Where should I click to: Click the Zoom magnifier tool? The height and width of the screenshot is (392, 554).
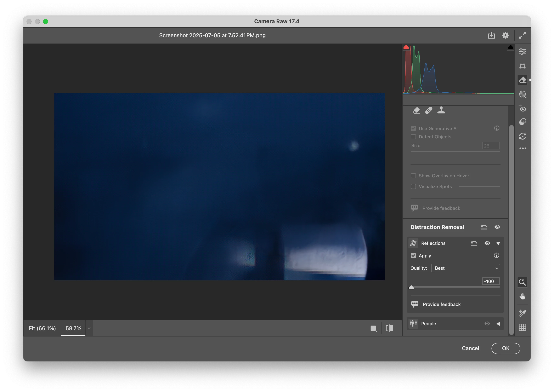point(522,282)
